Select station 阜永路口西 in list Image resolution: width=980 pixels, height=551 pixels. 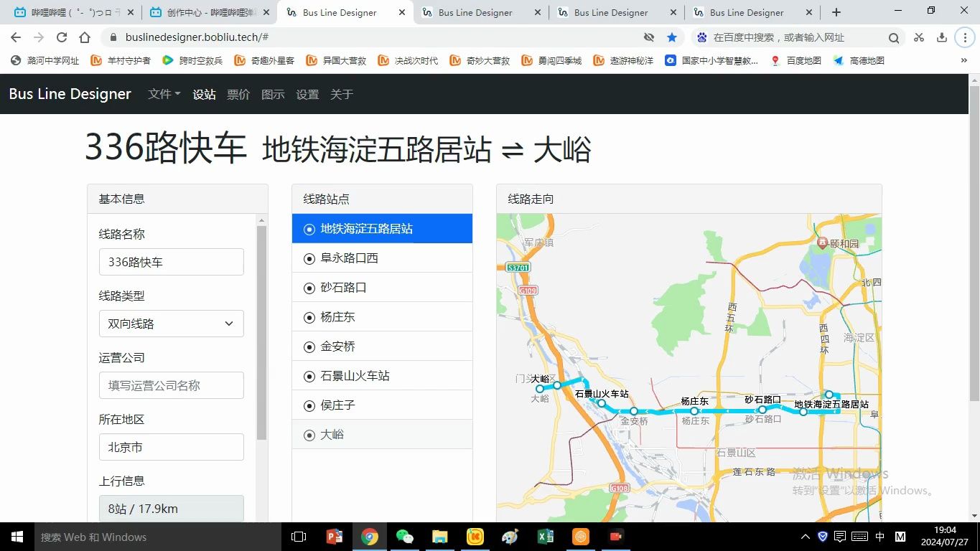382,258
